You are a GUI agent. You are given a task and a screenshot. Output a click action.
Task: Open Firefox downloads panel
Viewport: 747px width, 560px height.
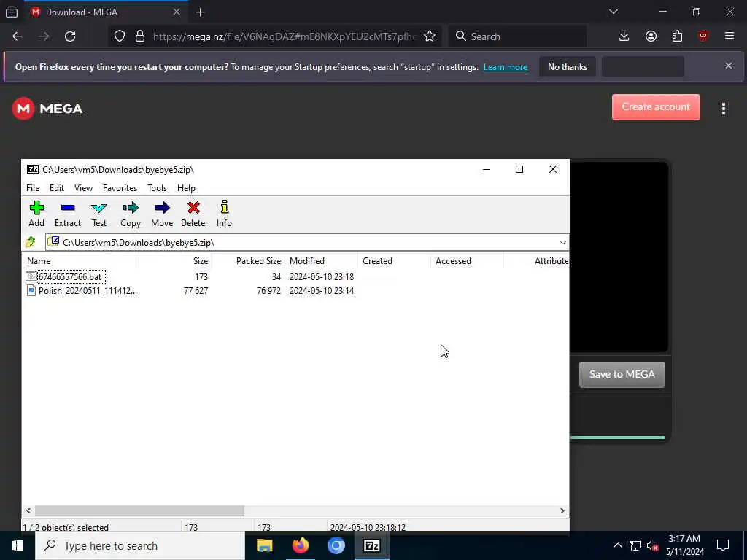click(624, 36)
